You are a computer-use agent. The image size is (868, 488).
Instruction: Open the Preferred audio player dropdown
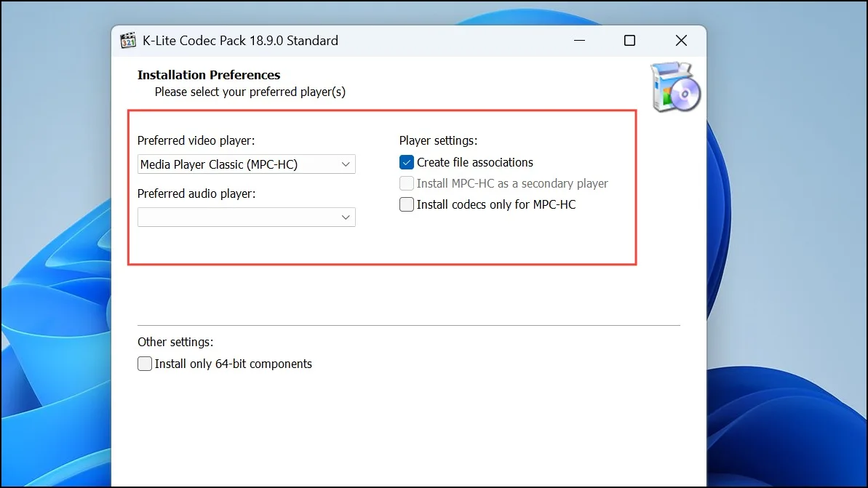[247, 217]
